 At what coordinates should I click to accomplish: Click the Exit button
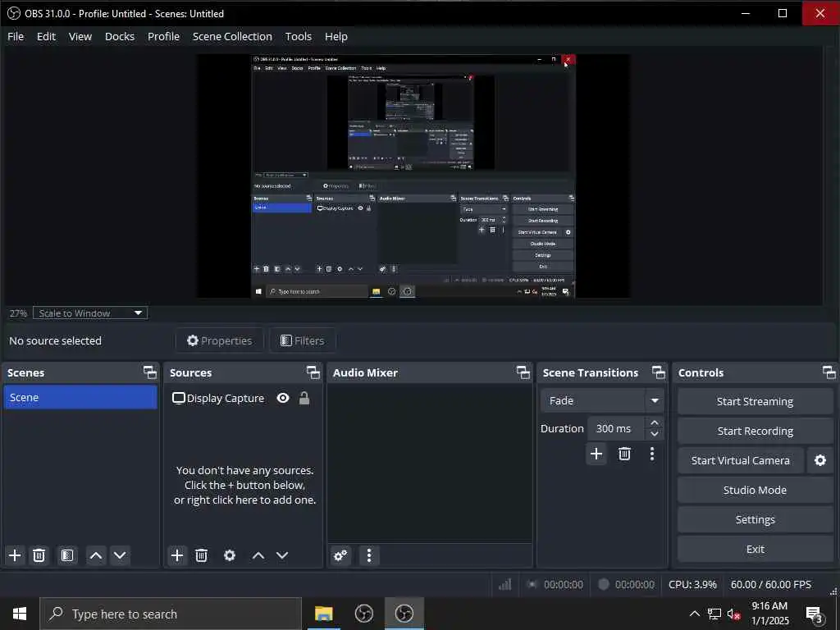point(756,549)
